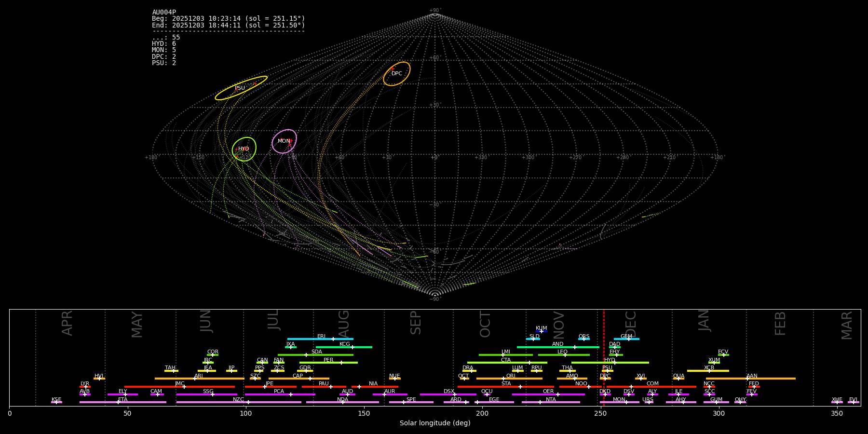Click the NDA shower label in the timeline
Image resolution: width=868 pixels, height=434 pixels.
tap(342, 400)
